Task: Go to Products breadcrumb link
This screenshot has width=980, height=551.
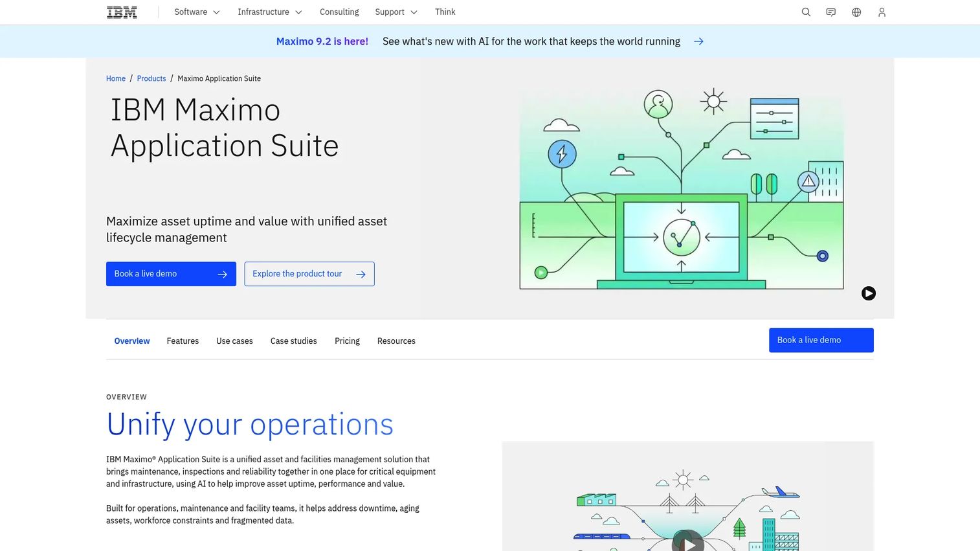Action: click(x=151, y=78)
